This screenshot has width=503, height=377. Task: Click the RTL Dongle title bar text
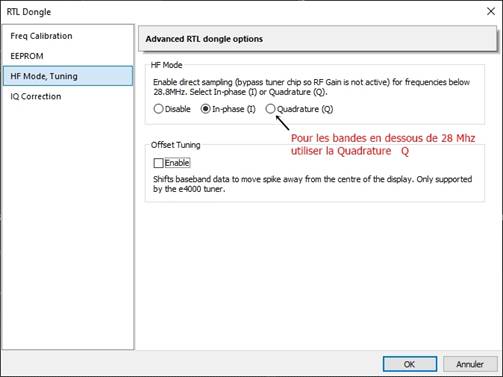tap(29, 12)
